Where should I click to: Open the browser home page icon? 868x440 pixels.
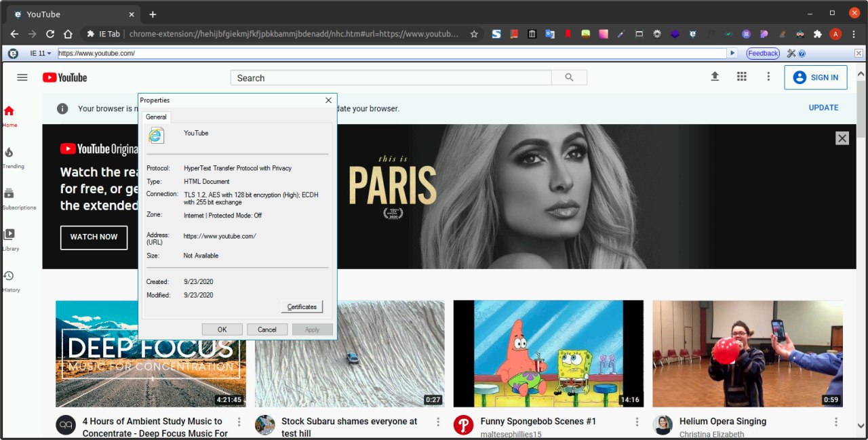(68, 34)
